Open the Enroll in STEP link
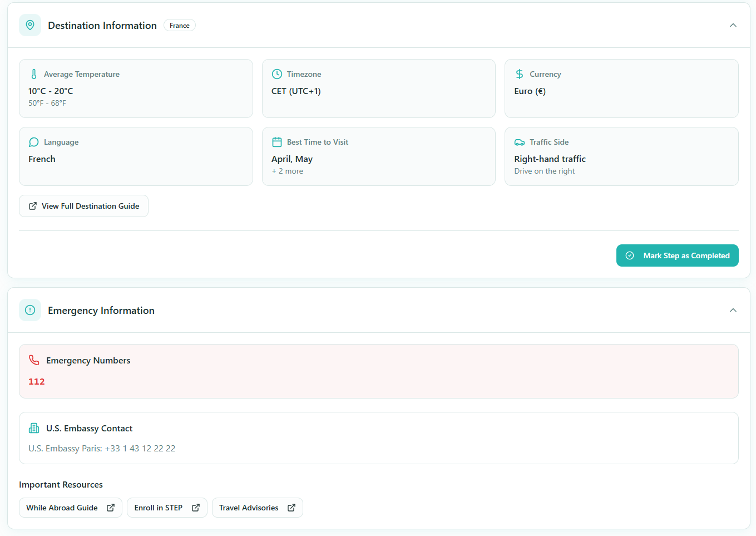This screenshot has width=756, height=536. click(167, 508)
